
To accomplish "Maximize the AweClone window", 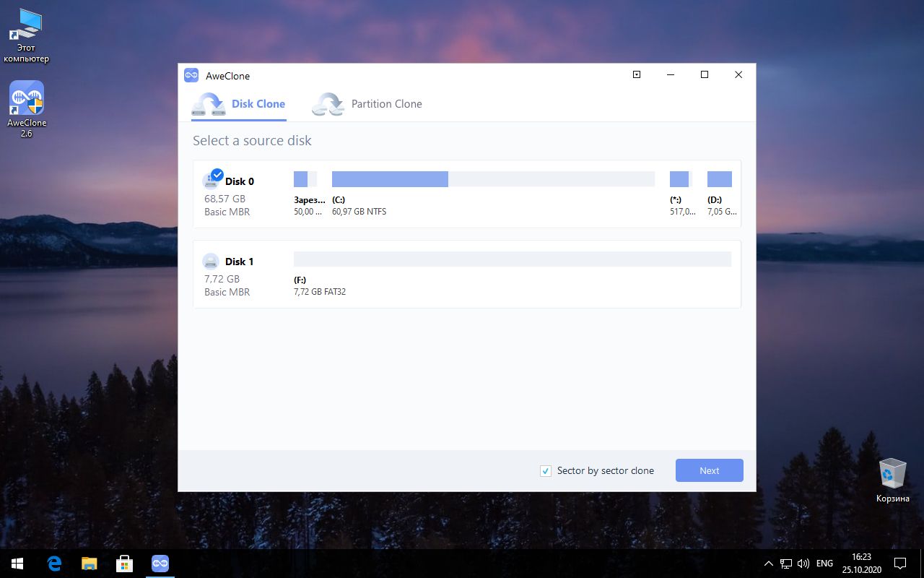I will pos(705,74).
